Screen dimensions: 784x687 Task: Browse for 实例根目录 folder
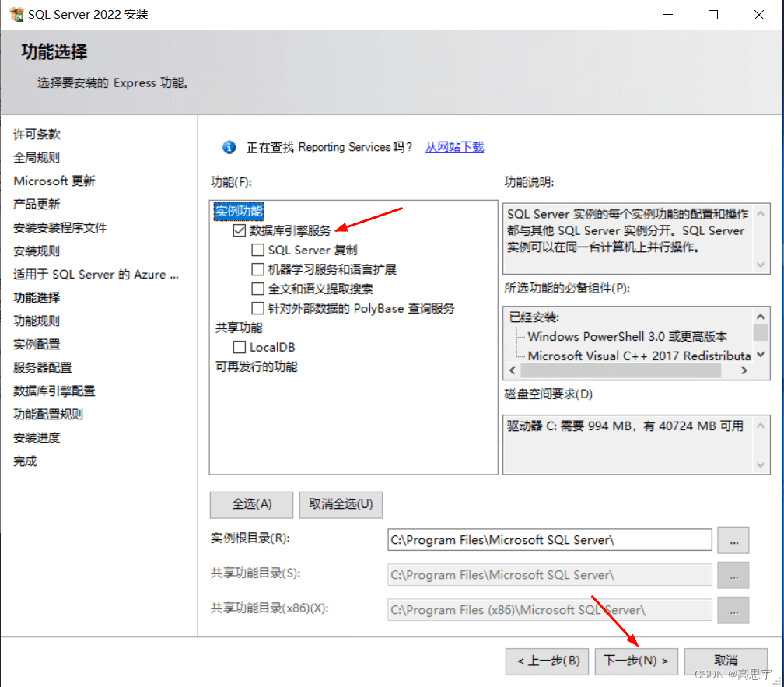coord(733,541)
